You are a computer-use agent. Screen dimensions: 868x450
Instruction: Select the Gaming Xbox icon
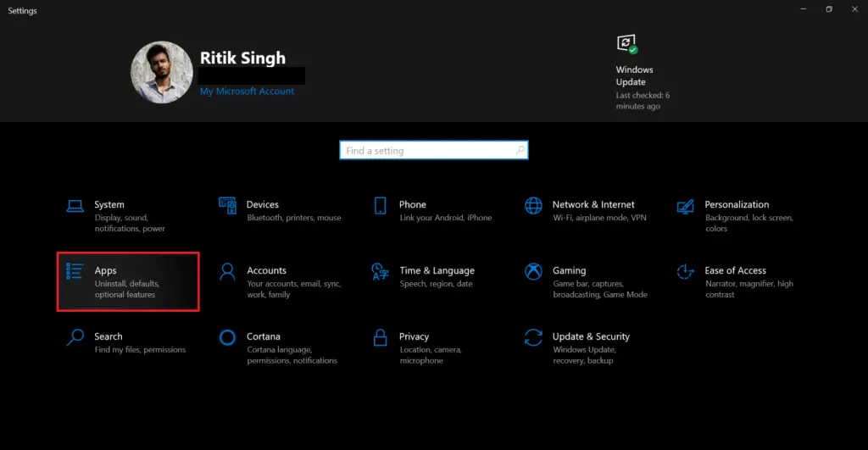(x=534, y=271)
